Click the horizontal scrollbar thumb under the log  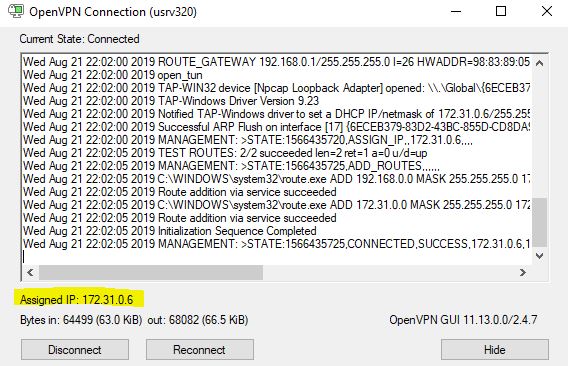click(151, 272)
